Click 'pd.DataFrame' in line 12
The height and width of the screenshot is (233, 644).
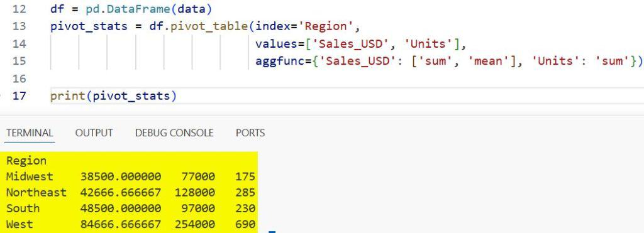point(128,9)
